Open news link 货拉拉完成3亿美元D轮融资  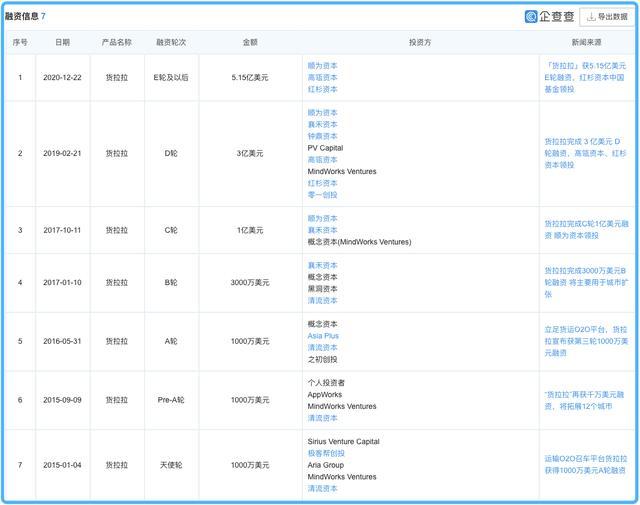(x=585, y=154)
